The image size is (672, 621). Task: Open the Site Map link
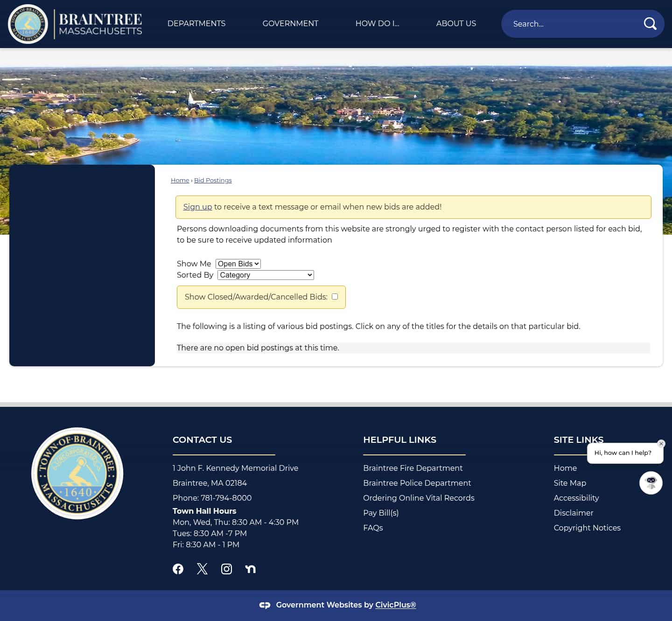tap(570, 483)
